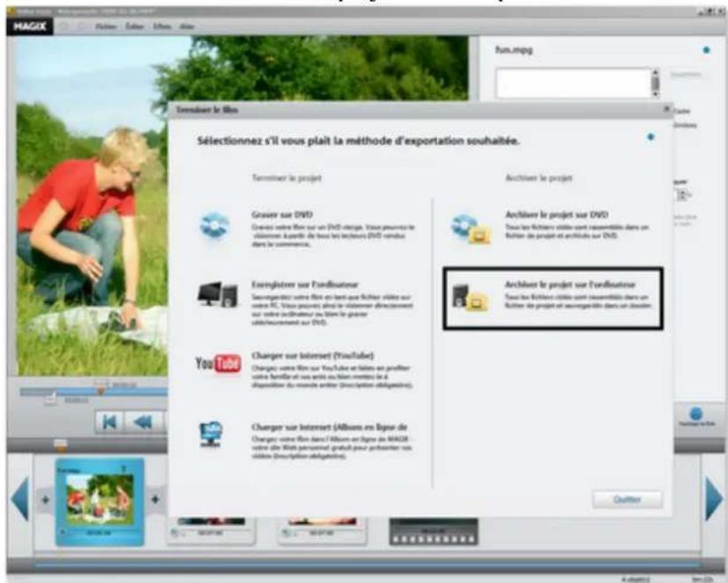Open the Éditer menu
The width and height of the screenshot is (728, 583).
(x=135, y=26)
